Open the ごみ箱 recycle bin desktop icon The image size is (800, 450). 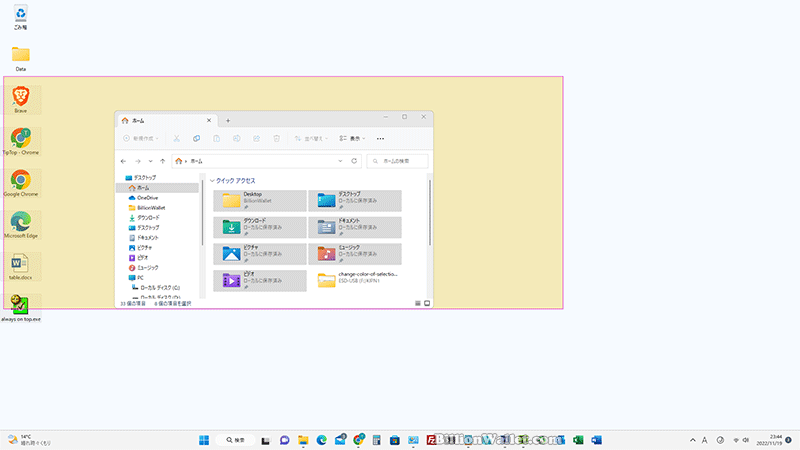(x=20, y=17)
